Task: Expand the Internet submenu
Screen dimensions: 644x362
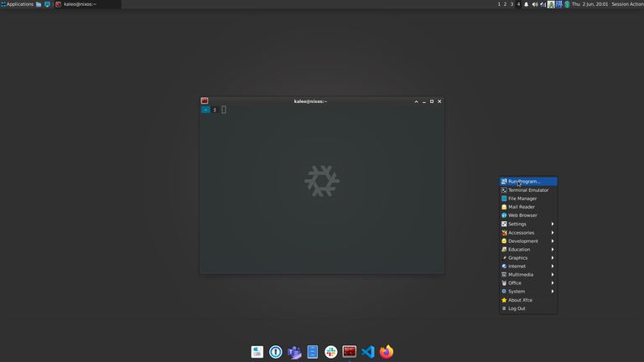Action: pyautogui.click(x=528, y=266)
